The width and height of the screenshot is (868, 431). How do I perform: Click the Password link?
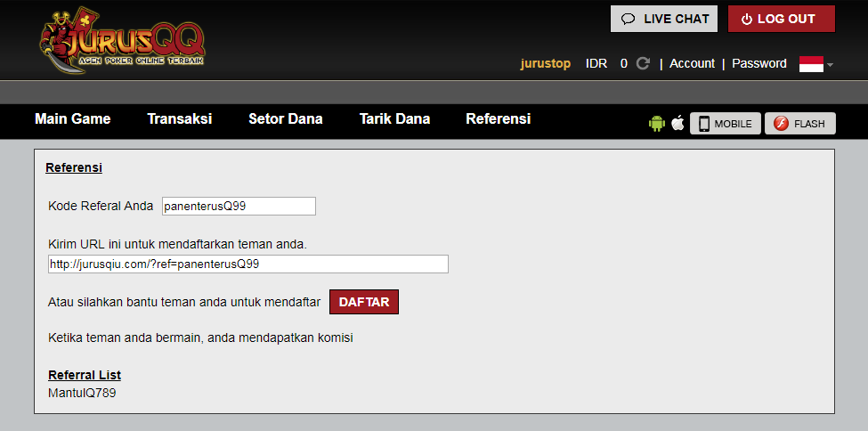pos(758,64)
